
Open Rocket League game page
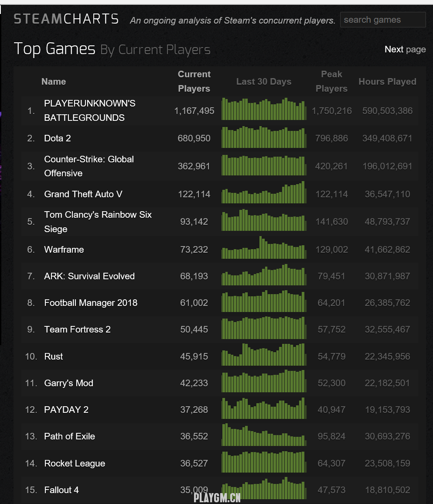pyautogui.click(x=75, y=463)
